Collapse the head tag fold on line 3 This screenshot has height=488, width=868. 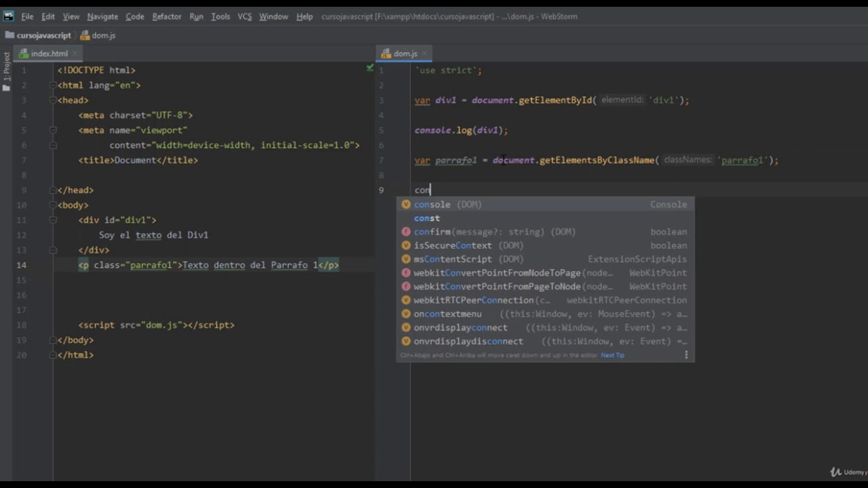tap(52, 100)
